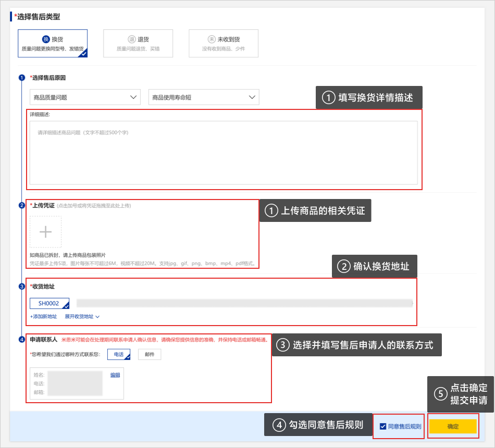495x448 pixels.
Task: Toggle the 同意售后规则 checkbox
Action: click(x=383, y=426)
